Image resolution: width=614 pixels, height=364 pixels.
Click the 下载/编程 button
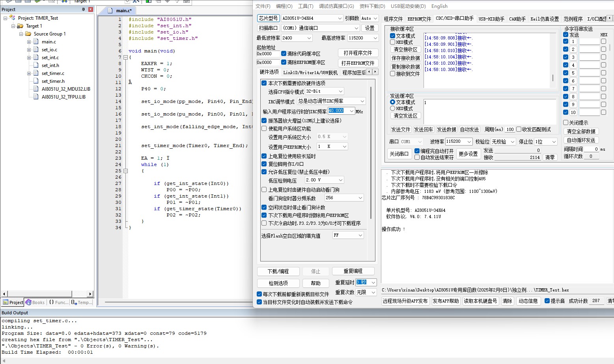[x=278, y=271]
